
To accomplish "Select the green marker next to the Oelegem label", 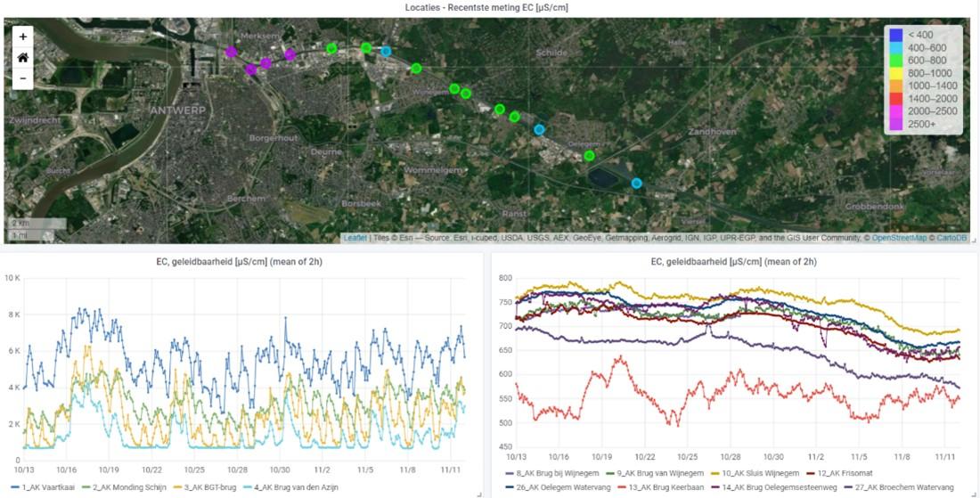I will (589, 156).
